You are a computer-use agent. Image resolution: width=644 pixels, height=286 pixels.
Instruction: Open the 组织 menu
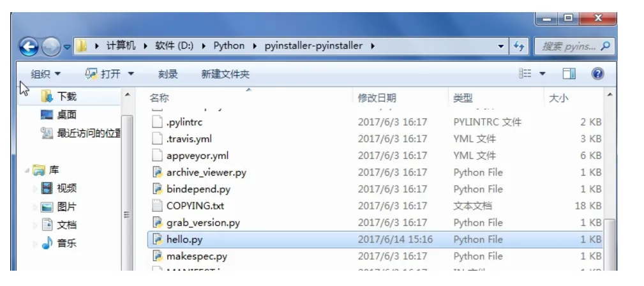[x=45, y=74]
